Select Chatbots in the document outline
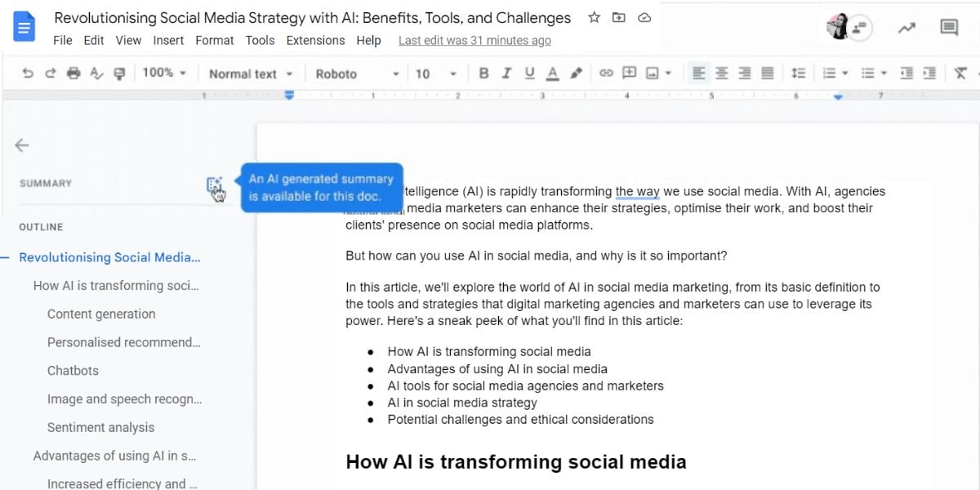This screenshot has width=980, height=490. (x=73, y=370)
